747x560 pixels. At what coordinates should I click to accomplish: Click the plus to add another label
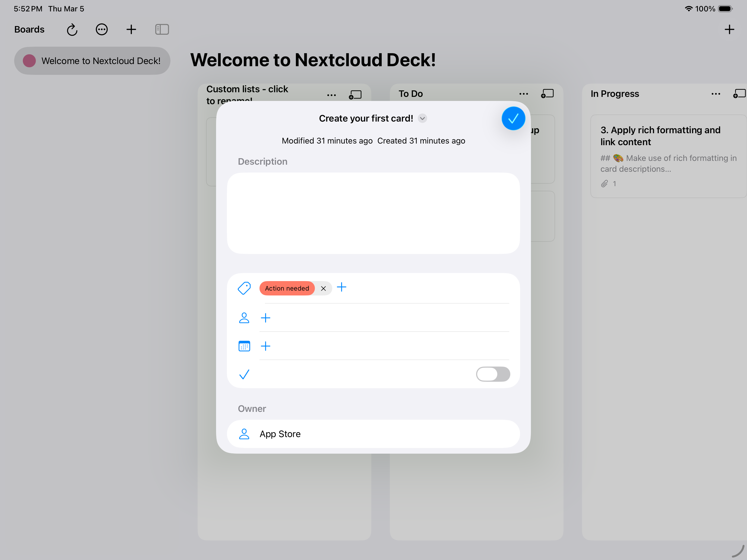coord(341,287)
